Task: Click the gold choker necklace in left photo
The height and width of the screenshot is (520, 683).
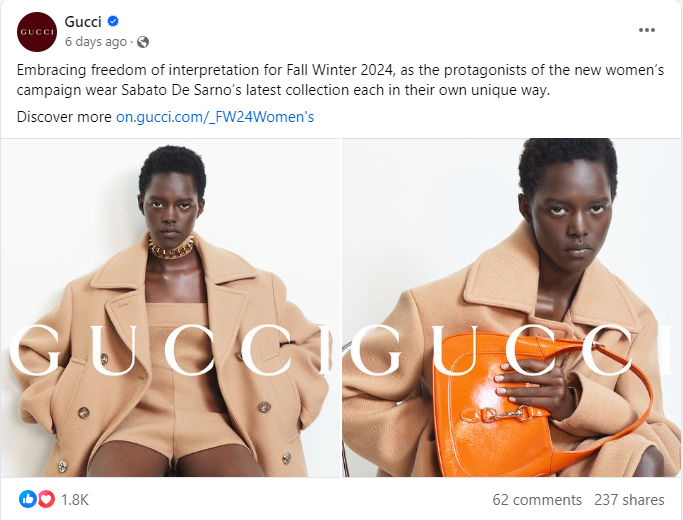Action: [171, 248]
